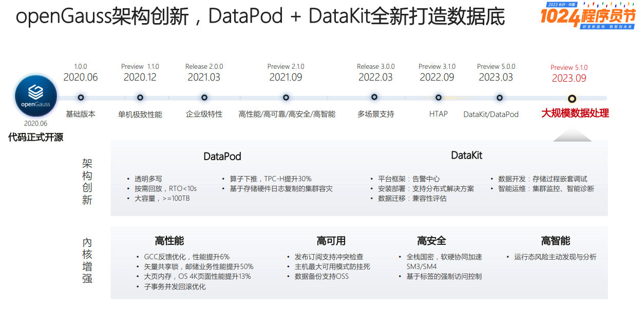Click the 高性能 heading
The width and height of the screenshot is (644, 311).
pos(169,241)
